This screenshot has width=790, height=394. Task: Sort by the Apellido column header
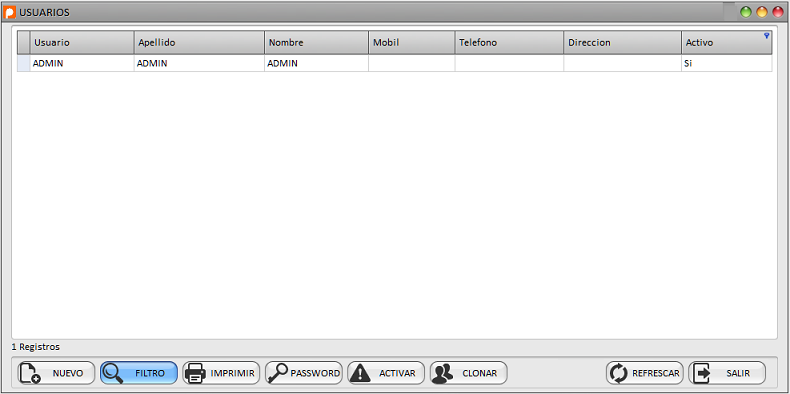pyautogui.click(x=200, y=42)
